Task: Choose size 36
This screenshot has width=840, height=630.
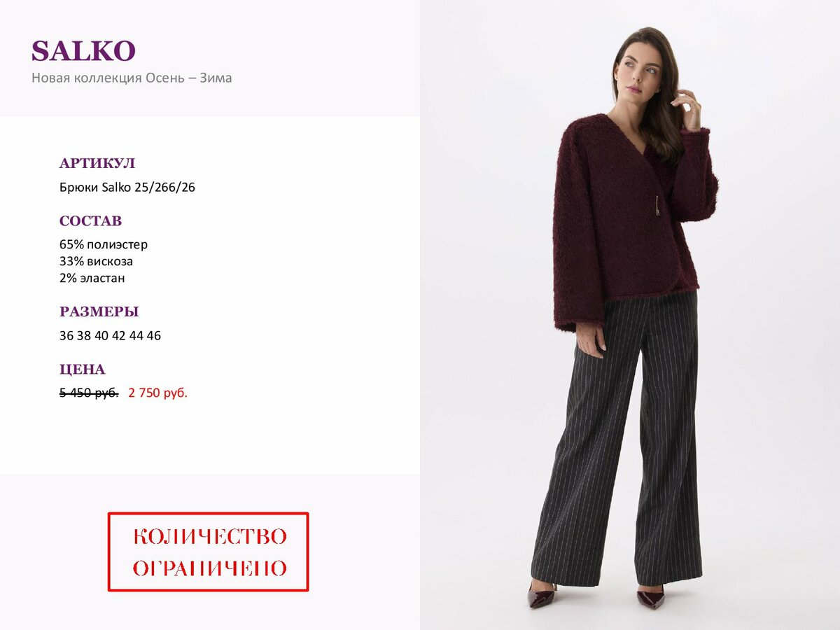Action: (x=66, y=336)
